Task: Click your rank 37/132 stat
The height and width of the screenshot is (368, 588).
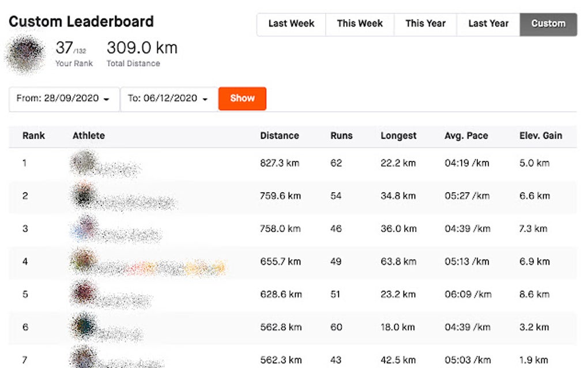Action: (74, 54)
